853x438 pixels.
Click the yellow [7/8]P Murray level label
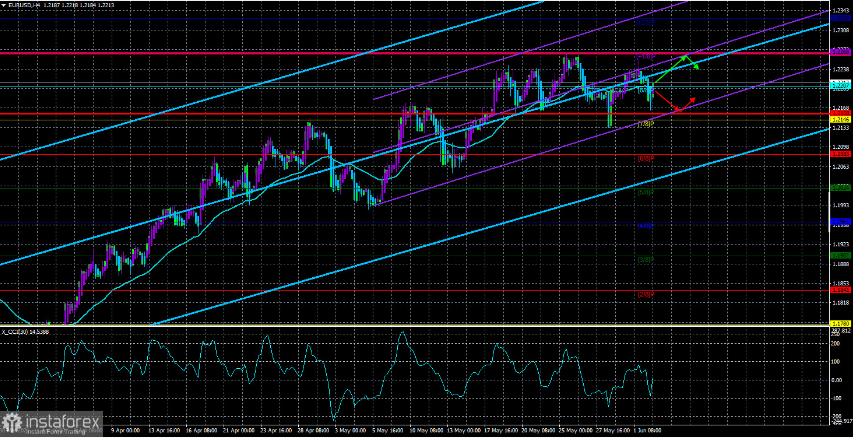645,124
